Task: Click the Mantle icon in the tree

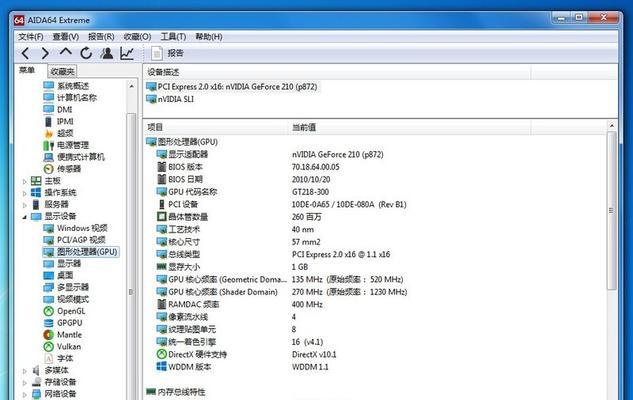Action: pos(48,335)
